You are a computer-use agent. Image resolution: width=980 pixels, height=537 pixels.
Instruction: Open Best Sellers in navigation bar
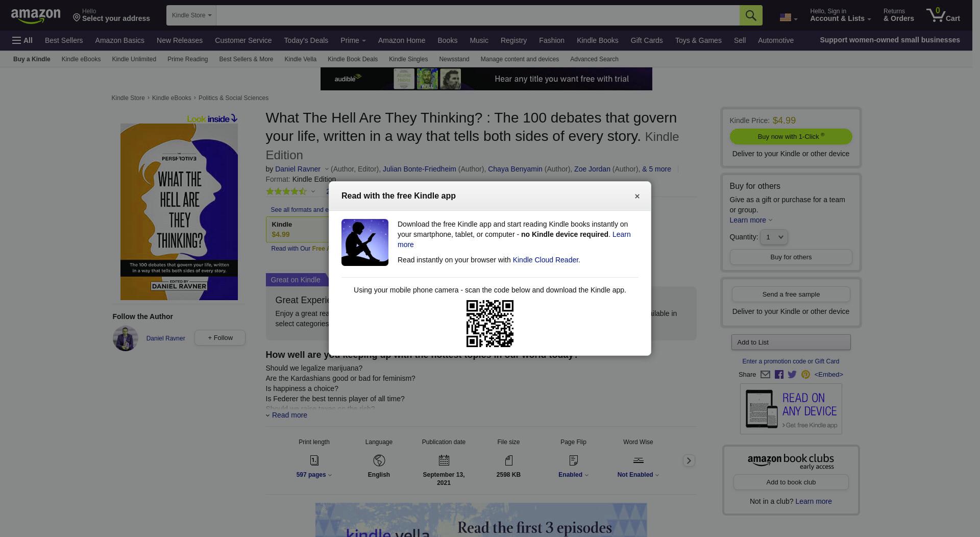64,40
